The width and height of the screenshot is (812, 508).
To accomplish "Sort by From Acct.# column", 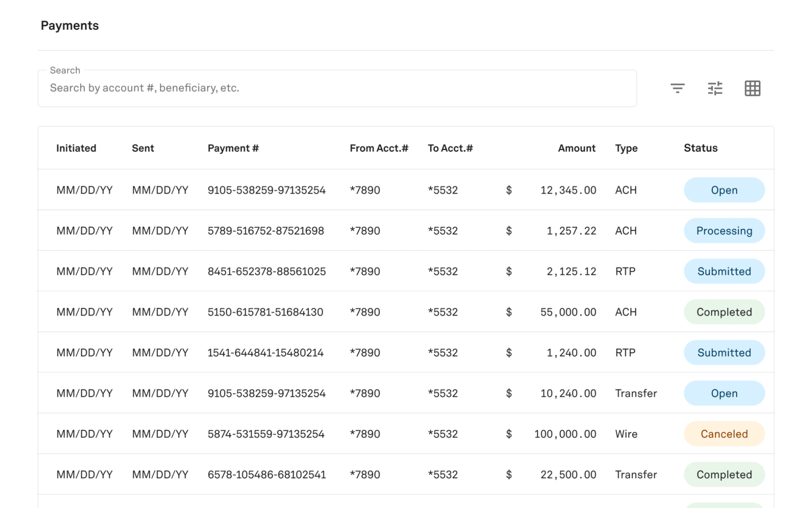I will (x=379, y=148).
